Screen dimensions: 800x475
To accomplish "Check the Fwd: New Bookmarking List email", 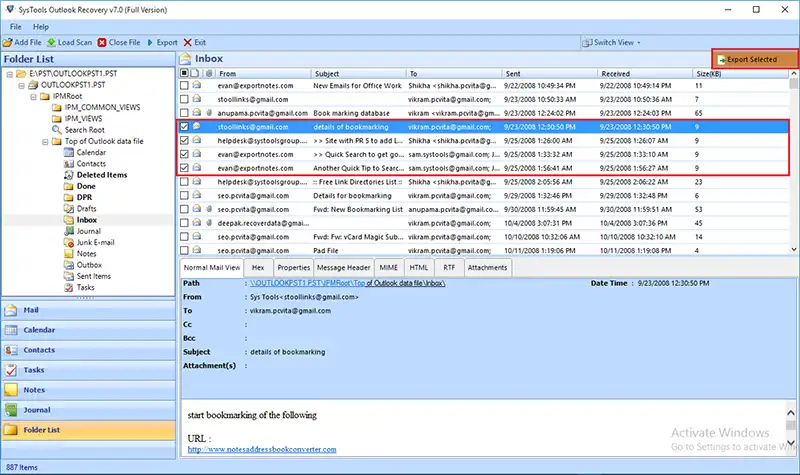I will pyautogui.click(x=184, y=209).
